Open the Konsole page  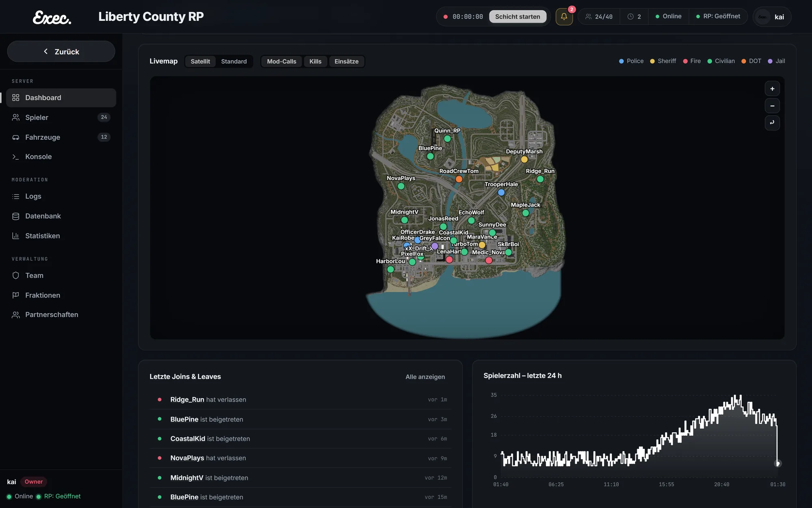click(61, 156)
